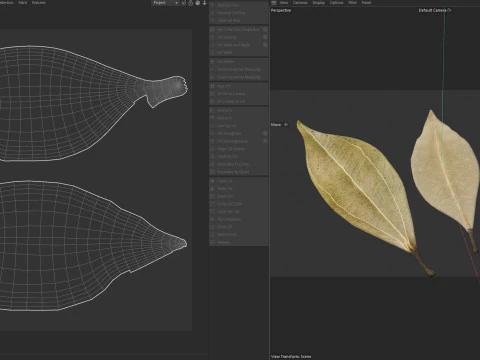Open the Textures menu in UV editor
The image size is (480, 360).
point(39,2)
